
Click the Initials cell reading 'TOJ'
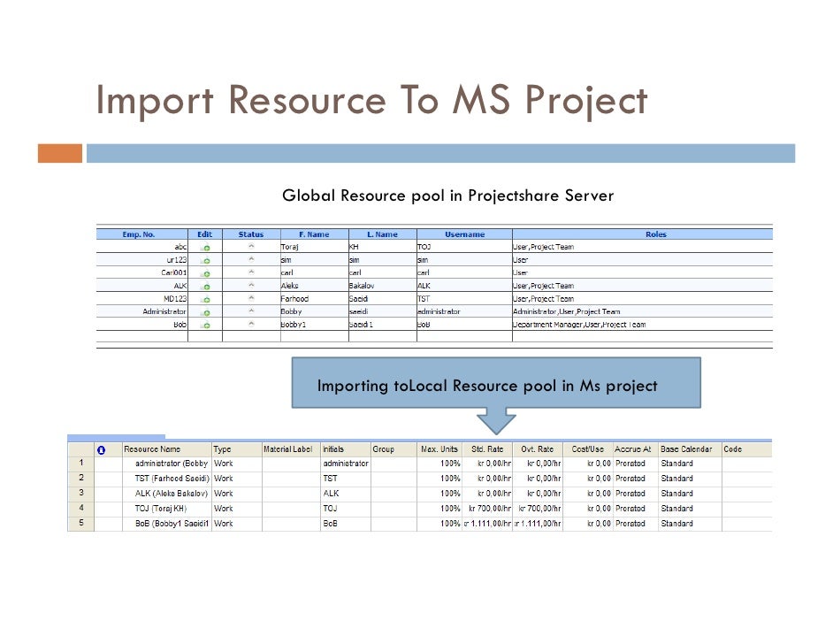click(346, 509)
